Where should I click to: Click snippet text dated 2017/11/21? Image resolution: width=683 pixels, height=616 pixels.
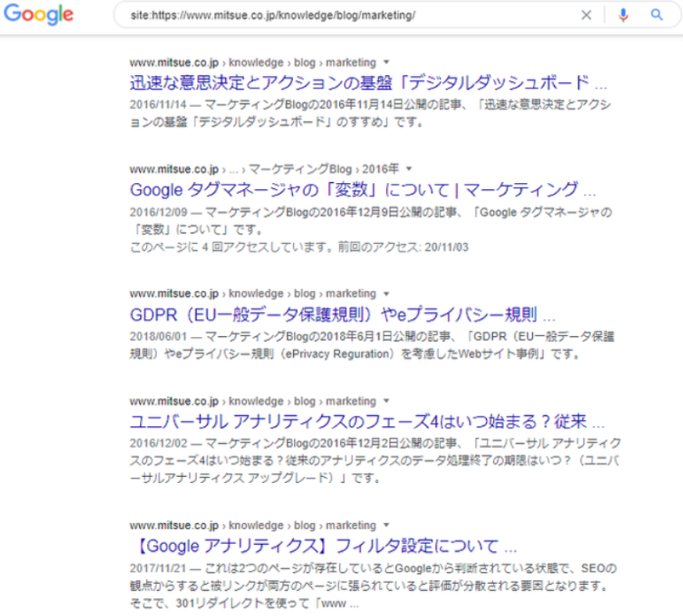374,586
